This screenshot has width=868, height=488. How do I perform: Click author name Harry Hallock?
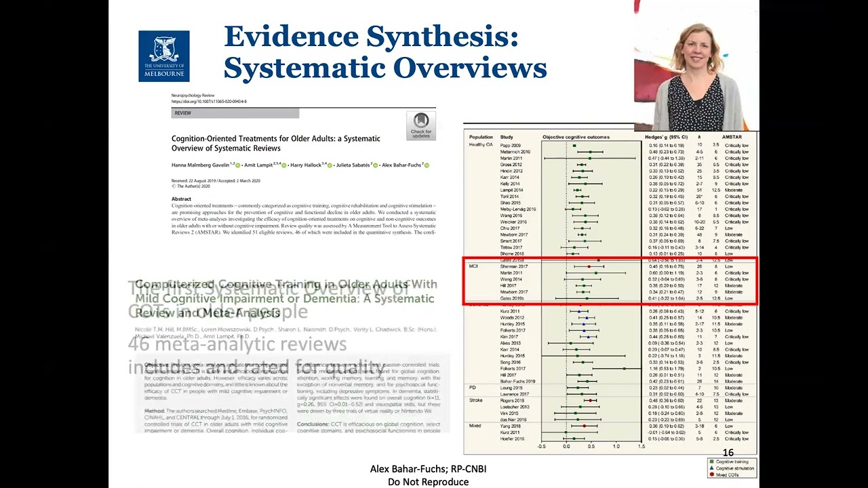click(x=305, y=165)
